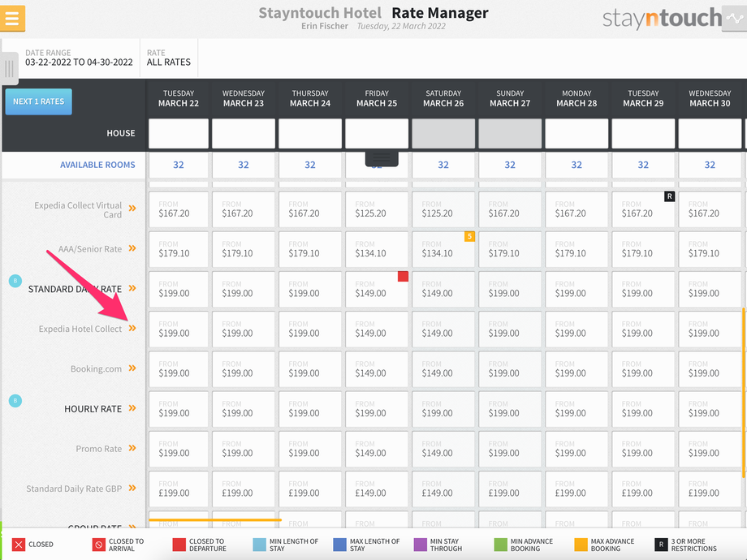Select the DATE RANGE filter
This screenshot has height=560, width=747.
tap(79, 58)
